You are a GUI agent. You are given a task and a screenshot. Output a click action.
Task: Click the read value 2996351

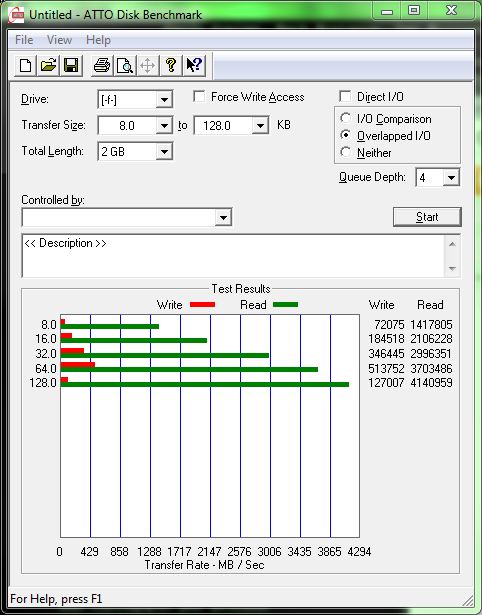(431, 354)
